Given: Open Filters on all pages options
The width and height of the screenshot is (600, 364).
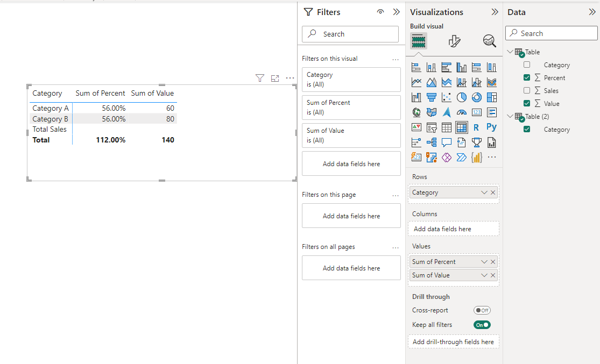Looking at the screenshot, I should [396, 247].
